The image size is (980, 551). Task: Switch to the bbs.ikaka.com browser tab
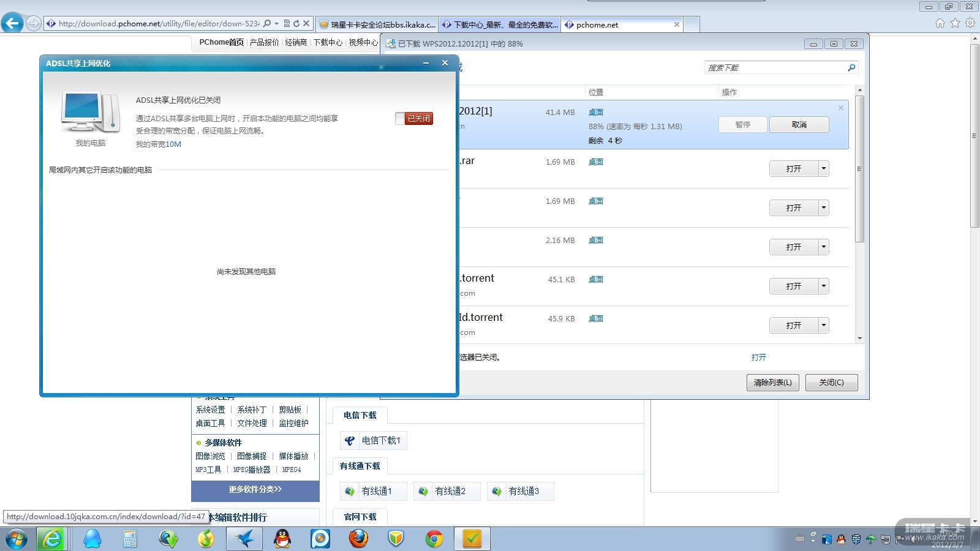click(x=377, y=24)
